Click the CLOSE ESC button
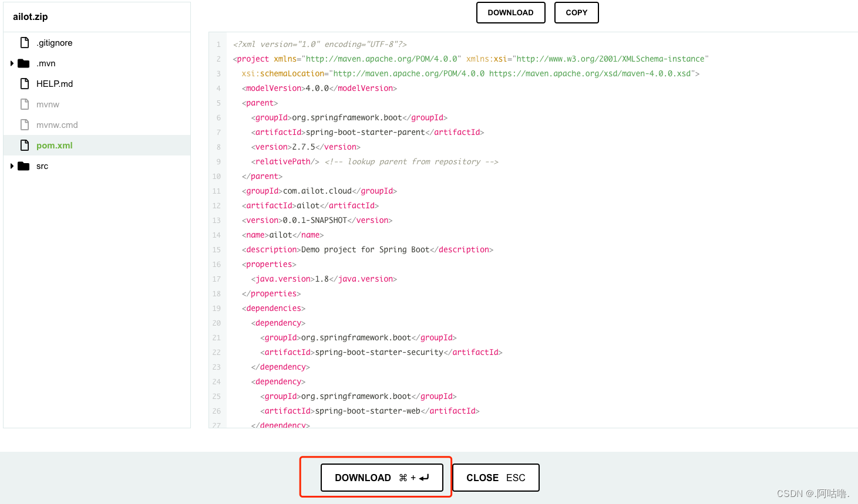 pos(496,478)
